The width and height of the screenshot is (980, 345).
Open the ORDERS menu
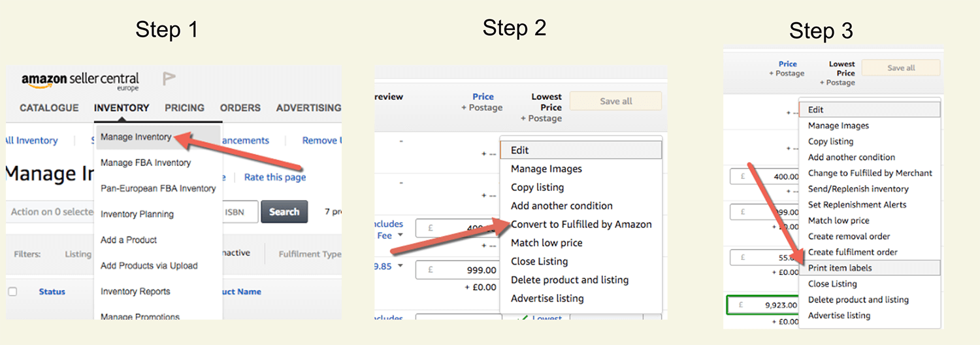tap(240, 108)
